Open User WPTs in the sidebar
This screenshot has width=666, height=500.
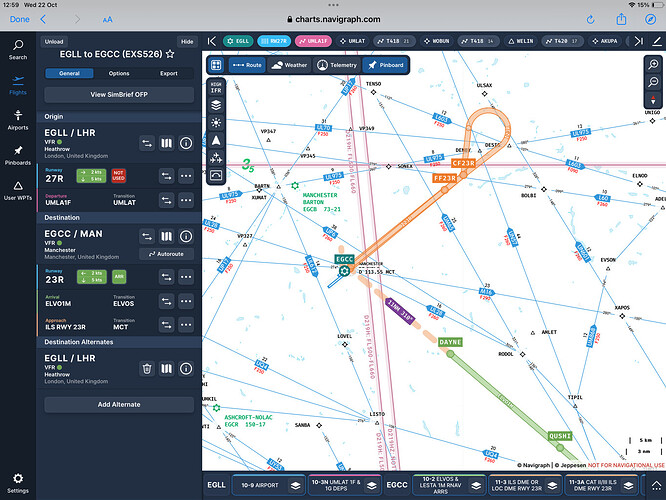click(x=18, y=191)
